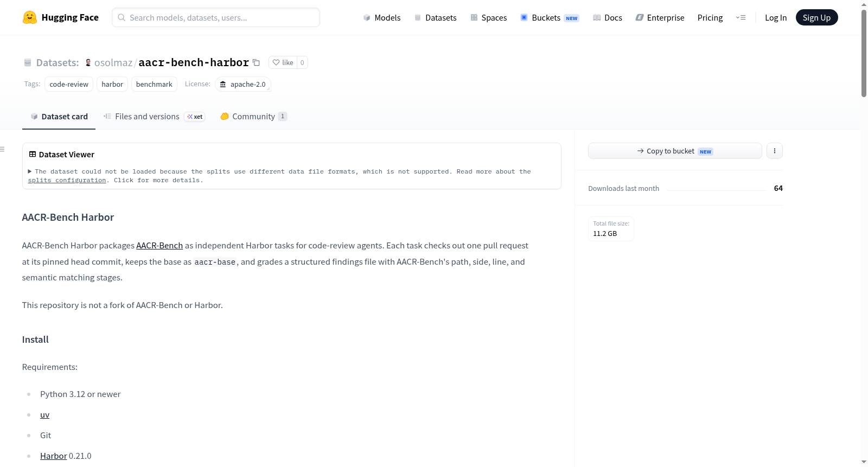Click the aacr-base inline code text
868x467 pixels.
pos(215,262)
